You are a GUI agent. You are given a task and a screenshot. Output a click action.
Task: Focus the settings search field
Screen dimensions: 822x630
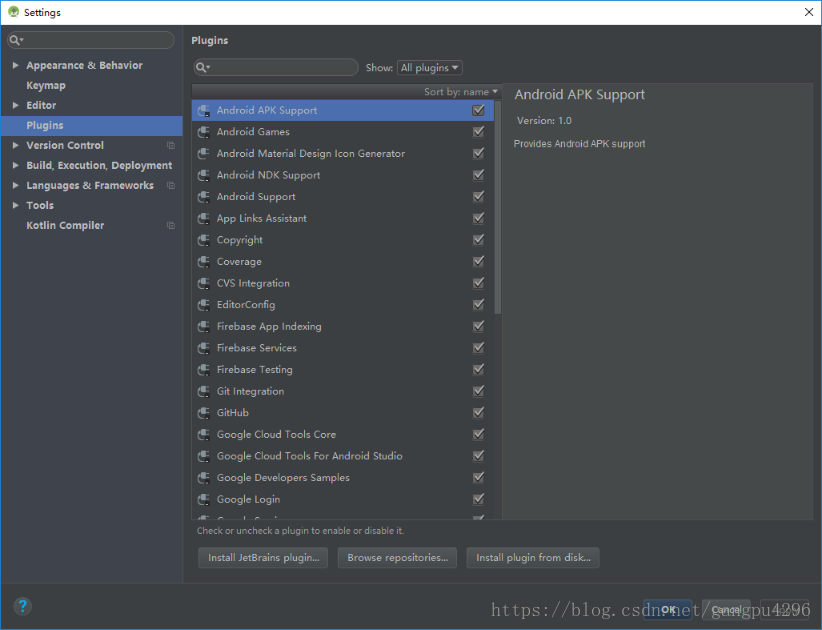pyautogui.click(x=91, y=40)
